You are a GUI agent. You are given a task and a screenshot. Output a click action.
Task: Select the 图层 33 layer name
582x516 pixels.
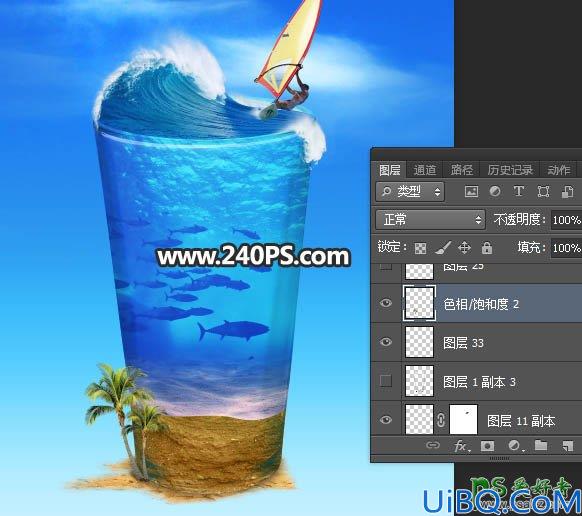463,343
